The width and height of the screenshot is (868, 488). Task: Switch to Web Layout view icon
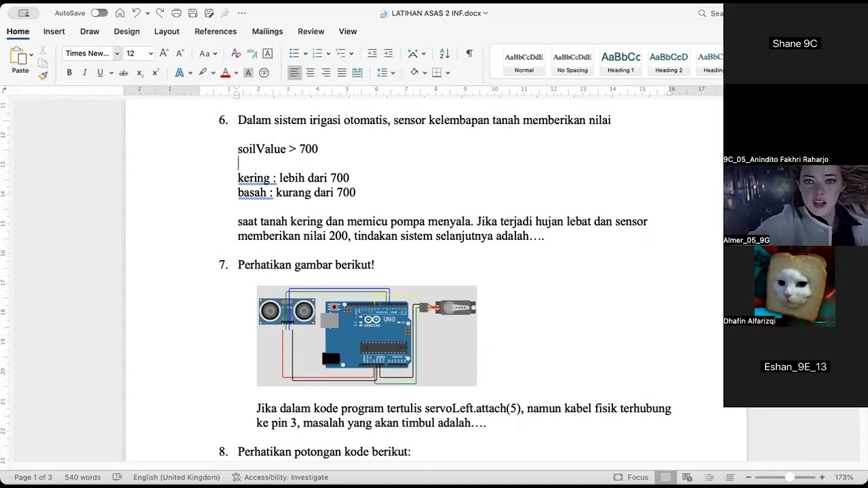(x=688, y=477)
